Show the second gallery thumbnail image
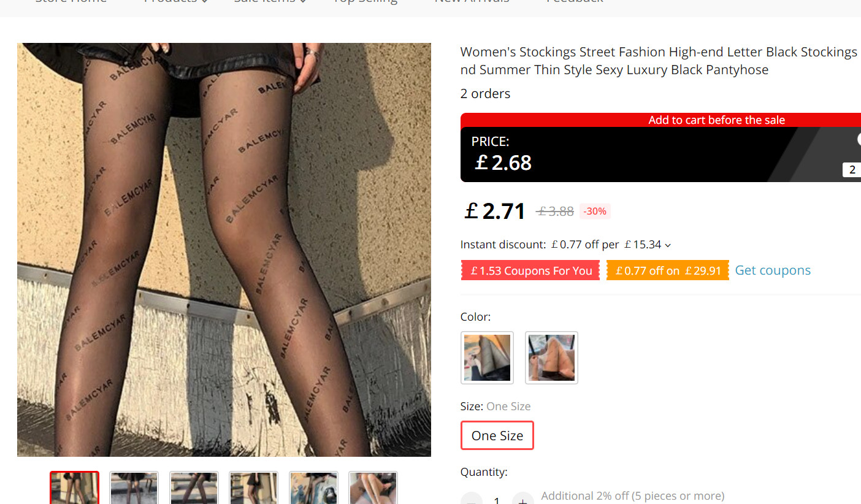Screen dimensions: 861x504 click(134, 488)
